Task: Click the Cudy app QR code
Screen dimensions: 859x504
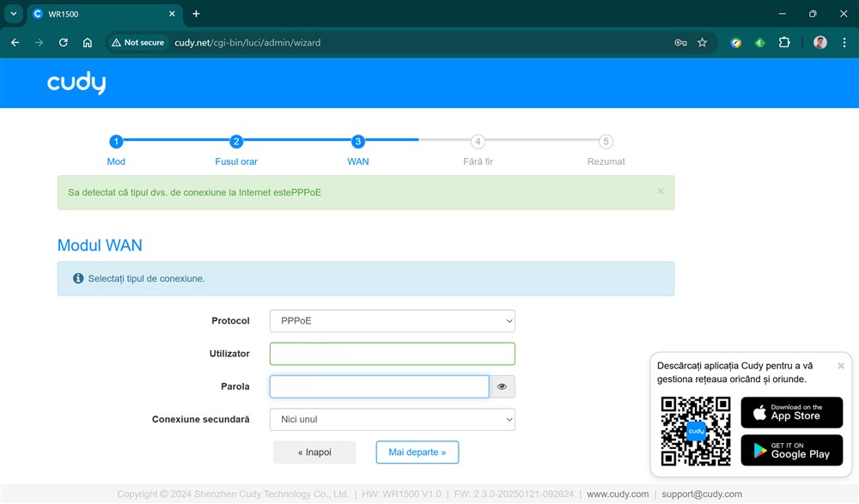Action: tap(696, 431)
